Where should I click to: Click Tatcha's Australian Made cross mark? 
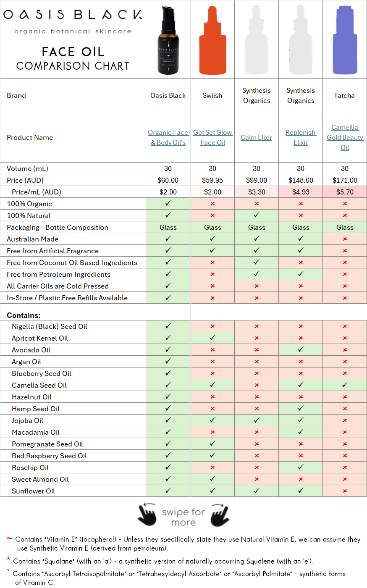(345, 239)
